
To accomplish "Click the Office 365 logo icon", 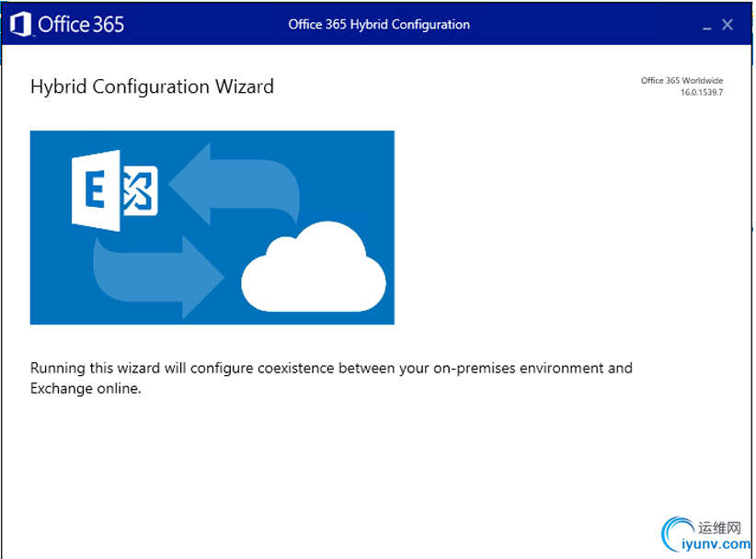I will pos(20,24).
